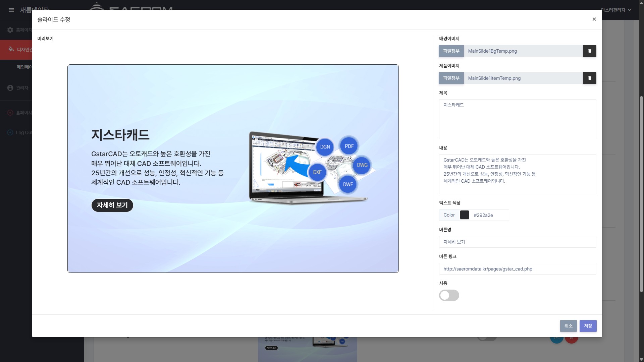644x362 pixels.
Task: Click the homepage settings gear icon
Action: (x=10, y=30)
